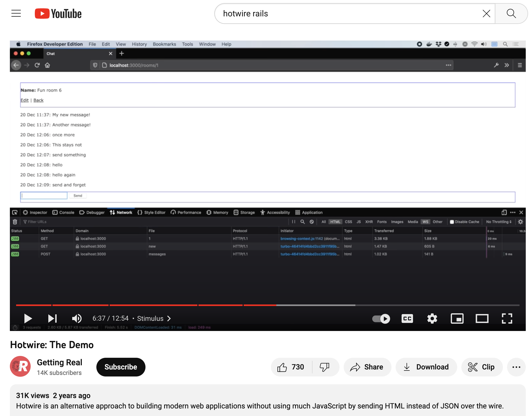The height and width of the screenshot is (416, 532).
Task: Toggle the autoplay switch
Action: (381, 318)
